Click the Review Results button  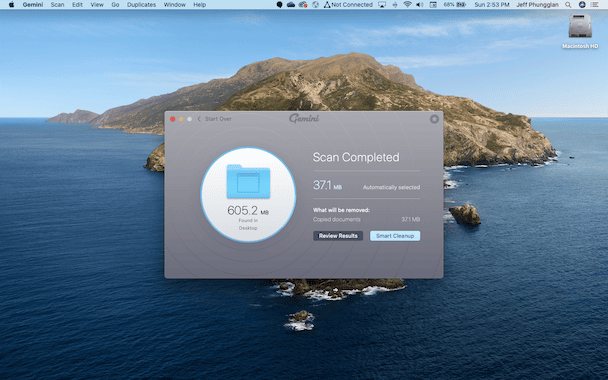(x=338, y=236)
